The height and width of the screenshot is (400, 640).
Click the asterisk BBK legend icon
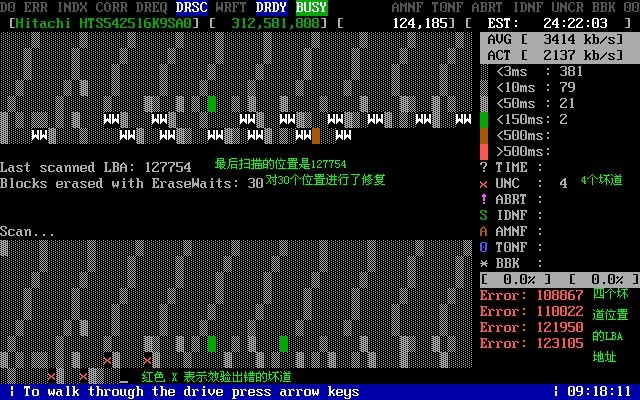(x=484, y=264)
